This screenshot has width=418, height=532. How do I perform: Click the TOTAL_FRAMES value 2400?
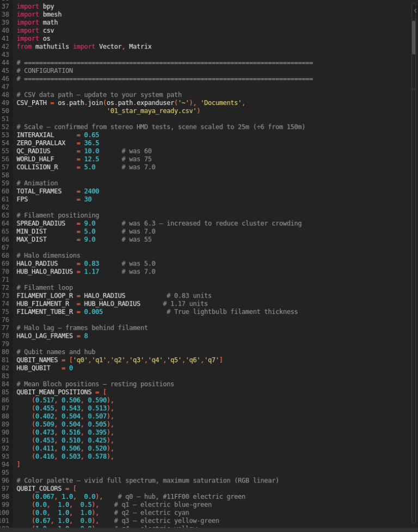tap(91, 191)
